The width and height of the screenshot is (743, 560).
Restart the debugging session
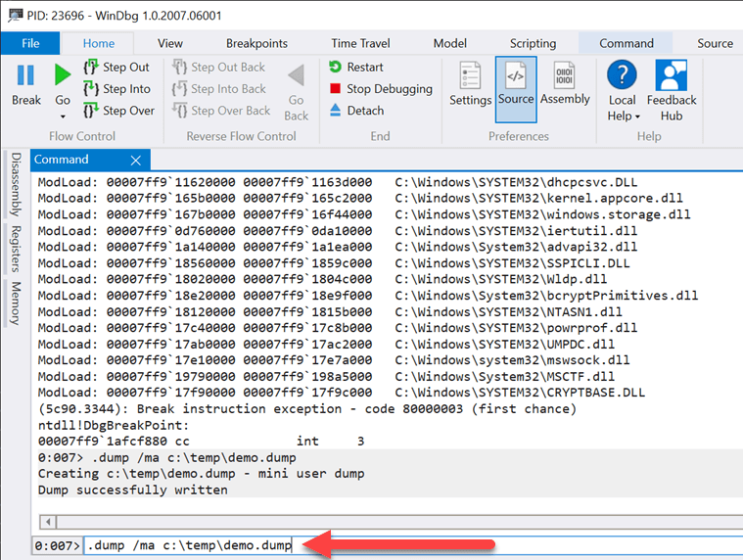pyautogui.click(x=356, y=68)
